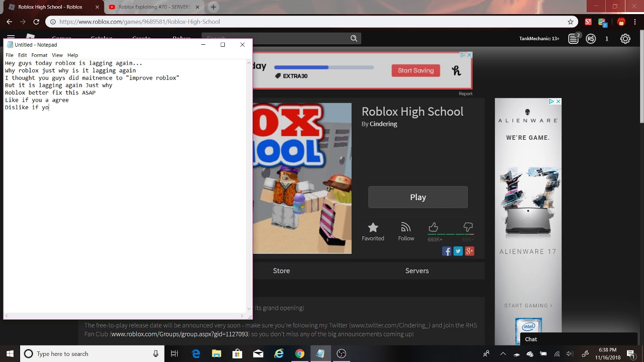The height and width of the screenshot is (362, 644).
Task: Open the Cindering creator profile link
Action: point(383,124)
